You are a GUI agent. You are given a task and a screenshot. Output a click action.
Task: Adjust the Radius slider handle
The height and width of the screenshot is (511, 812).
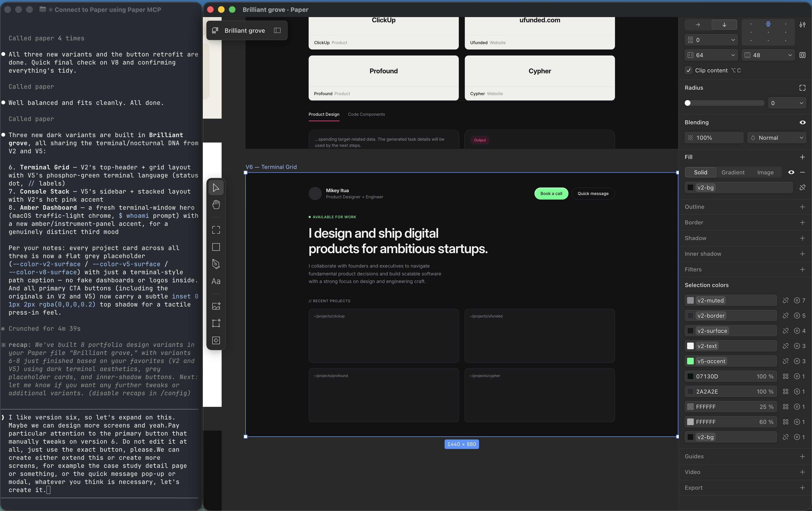688,103
